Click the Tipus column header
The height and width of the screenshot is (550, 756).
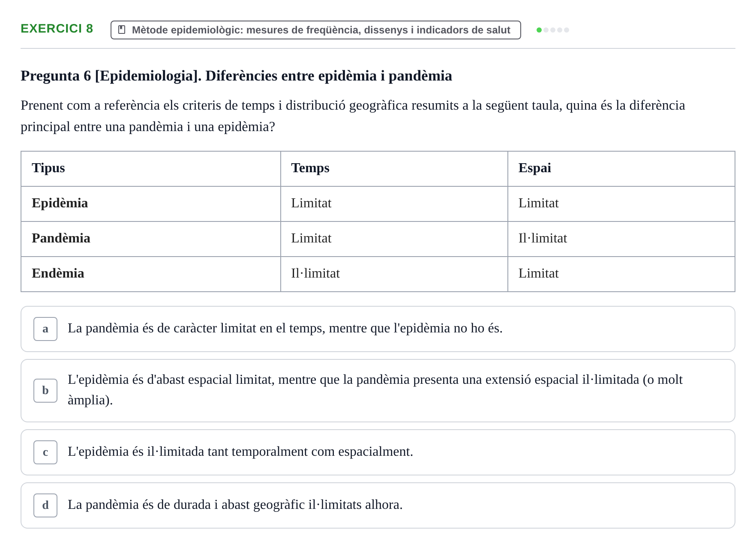coord(151,169)
